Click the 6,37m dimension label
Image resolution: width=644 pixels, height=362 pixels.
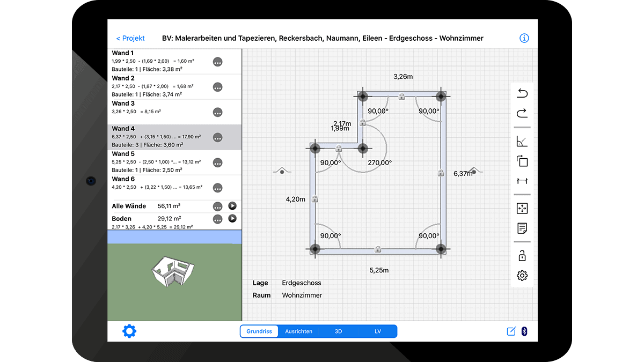tap(463, 173)
